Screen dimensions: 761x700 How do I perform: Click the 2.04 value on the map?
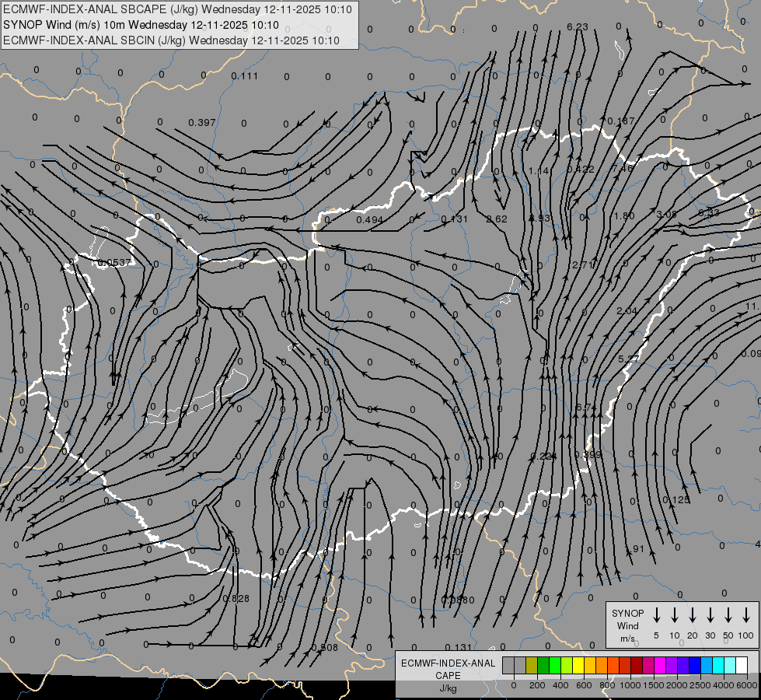click(x=627, y=310)
